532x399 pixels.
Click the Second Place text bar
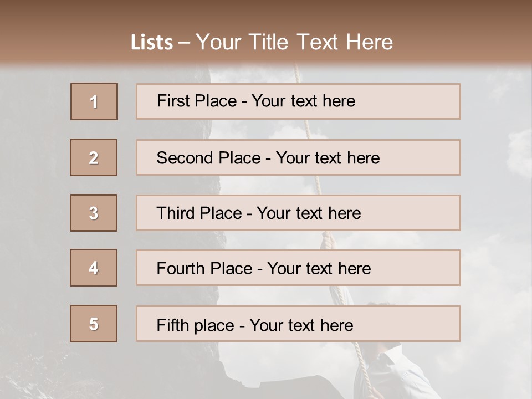point(298,157)
